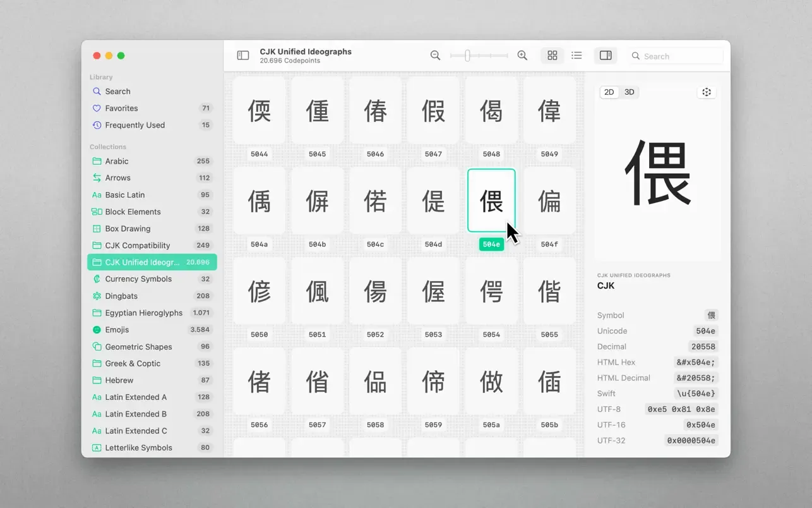This screenshot has height=508, width=812.
Task: Select the Arrows collection icon
Action: (99, 178)
